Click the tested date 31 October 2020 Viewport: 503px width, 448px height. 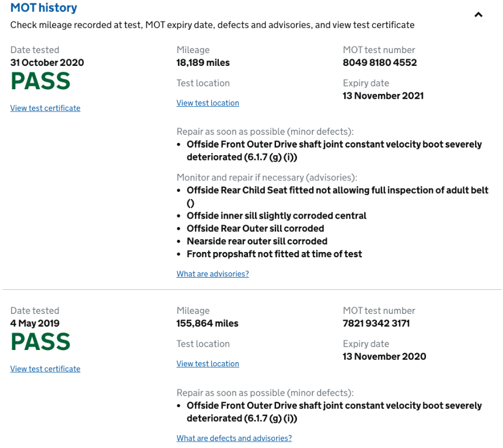[47, 63]
